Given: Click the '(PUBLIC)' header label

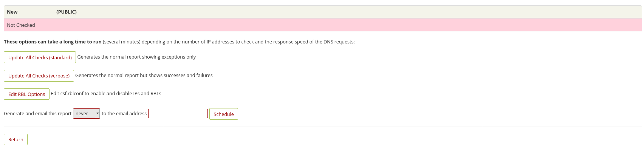Looking at the screenshot, I should pyautogui.click(x=67, y=12).
